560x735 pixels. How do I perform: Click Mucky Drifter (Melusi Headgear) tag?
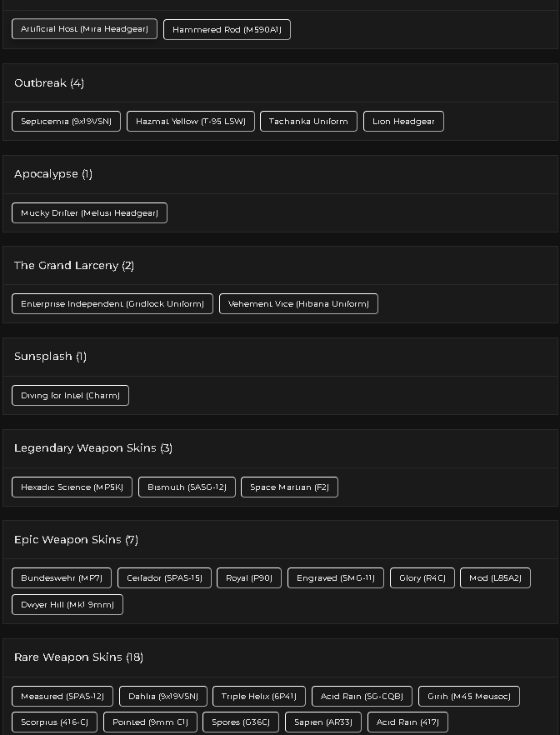click(89, 212)
